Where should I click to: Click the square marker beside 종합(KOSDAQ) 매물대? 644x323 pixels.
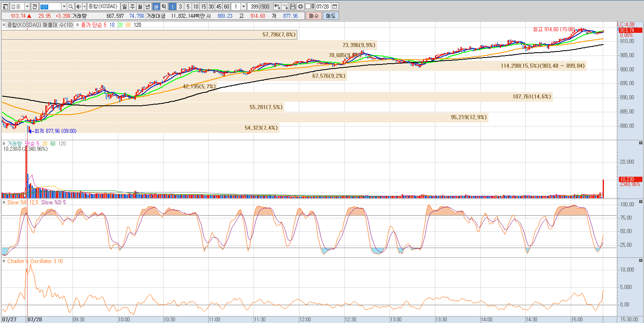click(x=4, y=25)
